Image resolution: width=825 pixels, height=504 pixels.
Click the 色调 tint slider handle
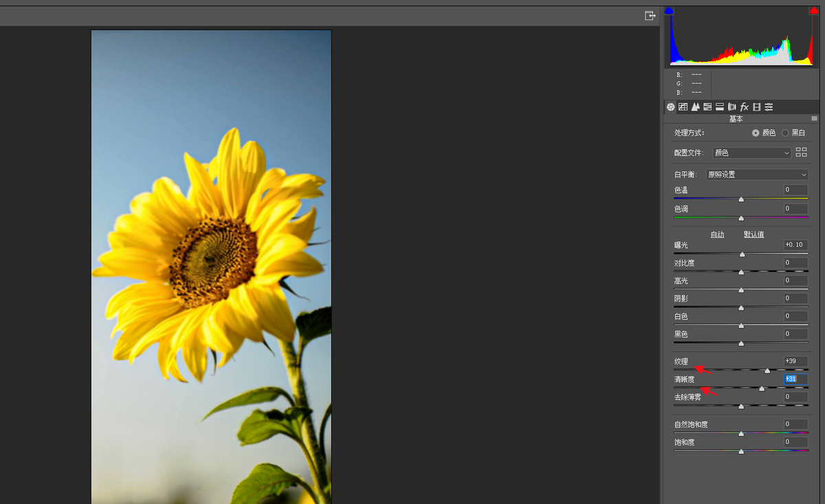pos(741,218)
